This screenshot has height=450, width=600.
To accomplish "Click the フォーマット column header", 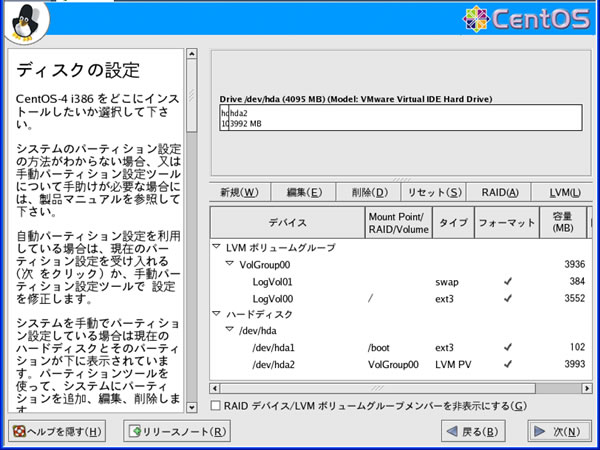I will click(507, 223).
